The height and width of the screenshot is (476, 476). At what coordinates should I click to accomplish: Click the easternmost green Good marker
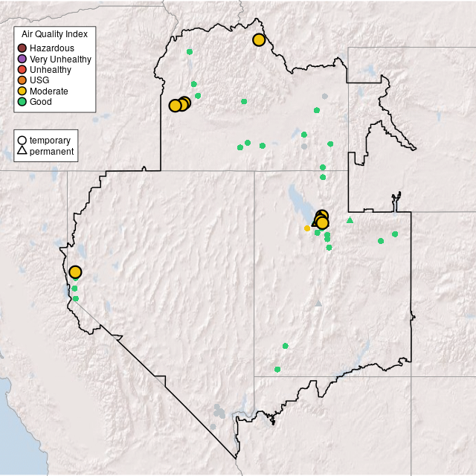pos(395,234)
